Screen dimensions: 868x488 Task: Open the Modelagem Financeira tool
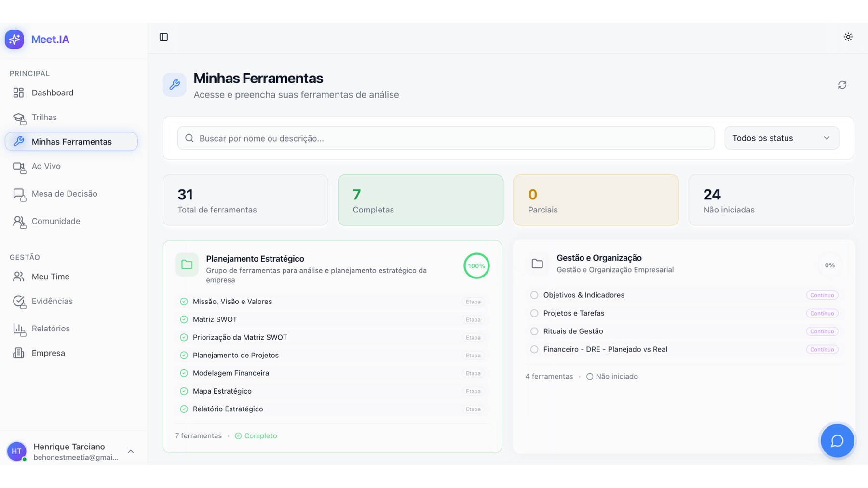pos(332,373)
